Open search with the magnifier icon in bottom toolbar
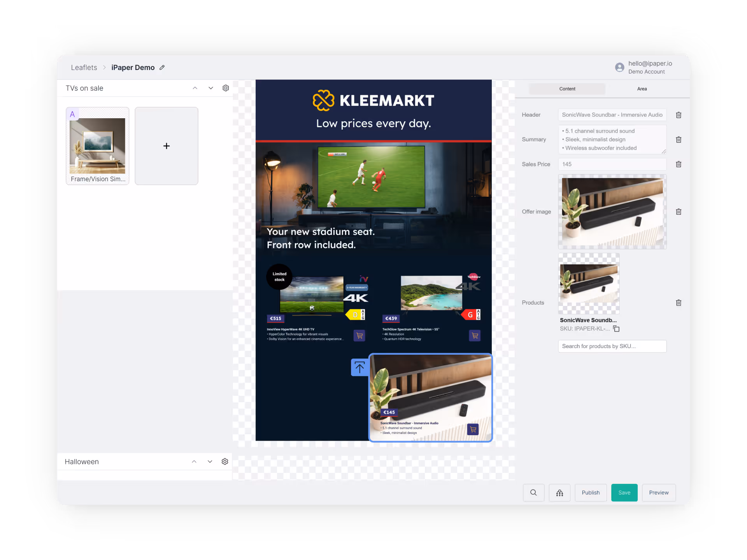 [x=533, y=492]
